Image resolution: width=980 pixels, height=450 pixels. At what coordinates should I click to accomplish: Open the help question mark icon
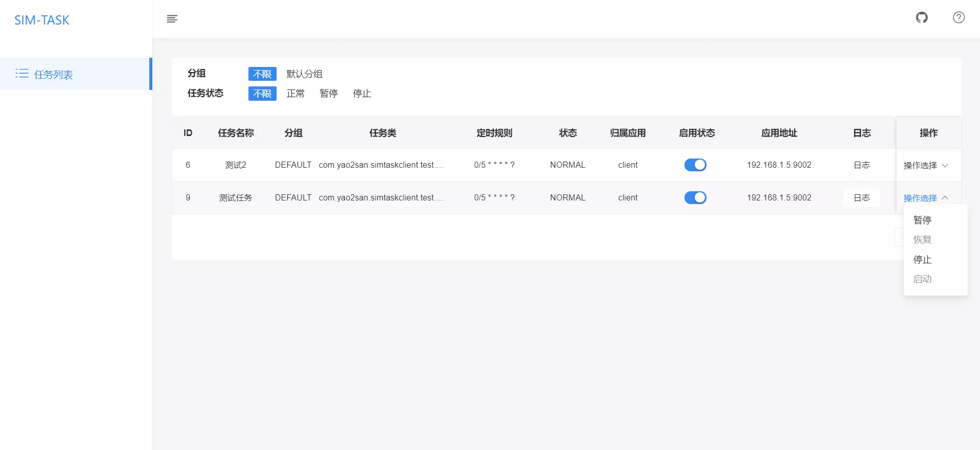click(959, 18)
